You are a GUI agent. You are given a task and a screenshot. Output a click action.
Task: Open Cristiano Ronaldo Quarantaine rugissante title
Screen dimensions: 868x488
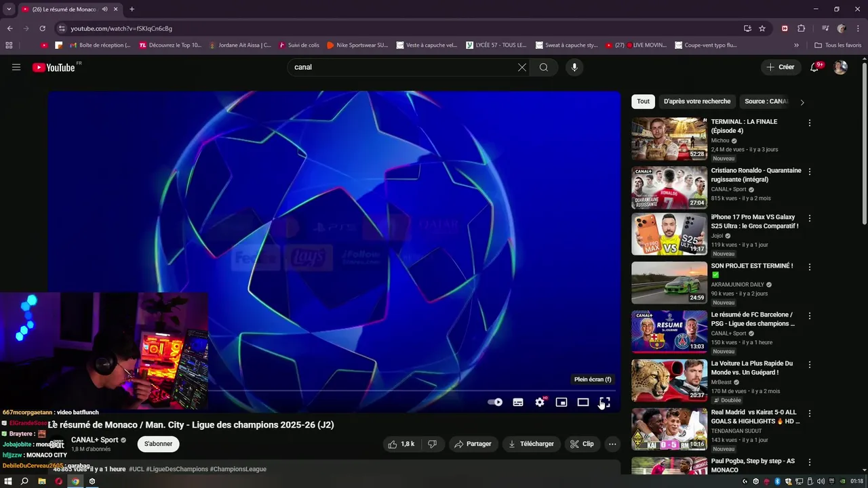[755, 175]
